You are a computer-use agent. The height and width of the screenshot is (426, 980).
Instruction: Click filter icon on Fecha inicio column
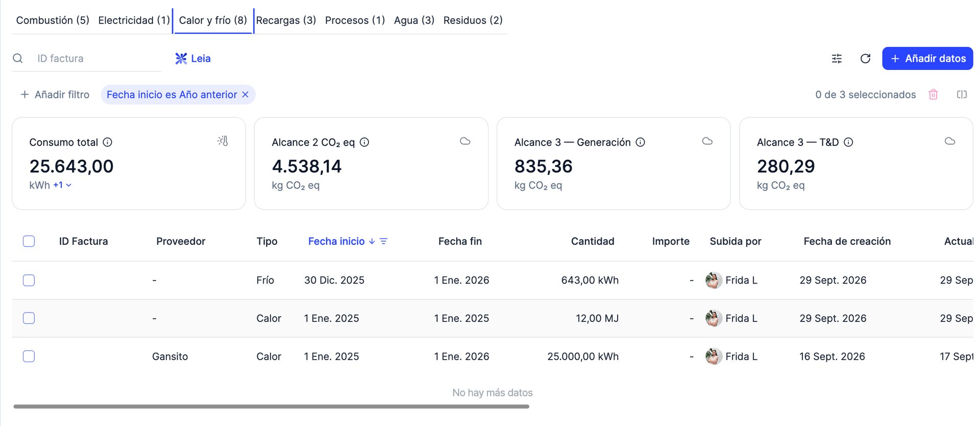384,241
